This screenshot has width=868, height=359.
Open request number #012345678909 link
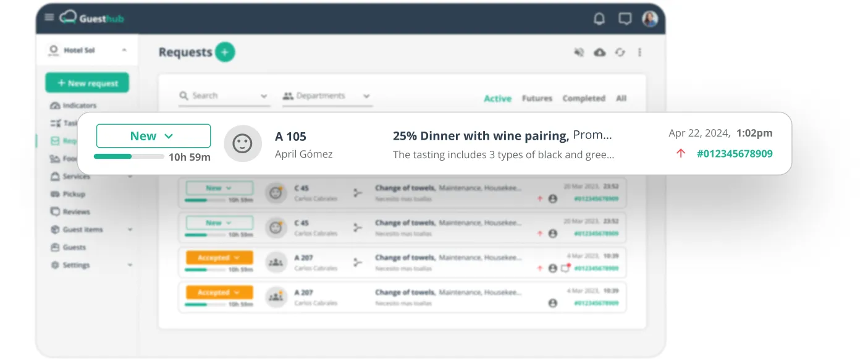tap(734, 154)
